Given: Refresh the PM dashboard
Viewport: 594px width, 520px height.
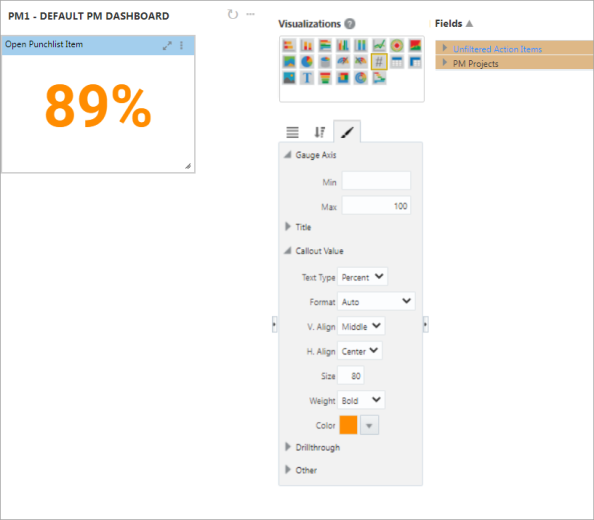Looking at the screenshot, I should 233,14.
